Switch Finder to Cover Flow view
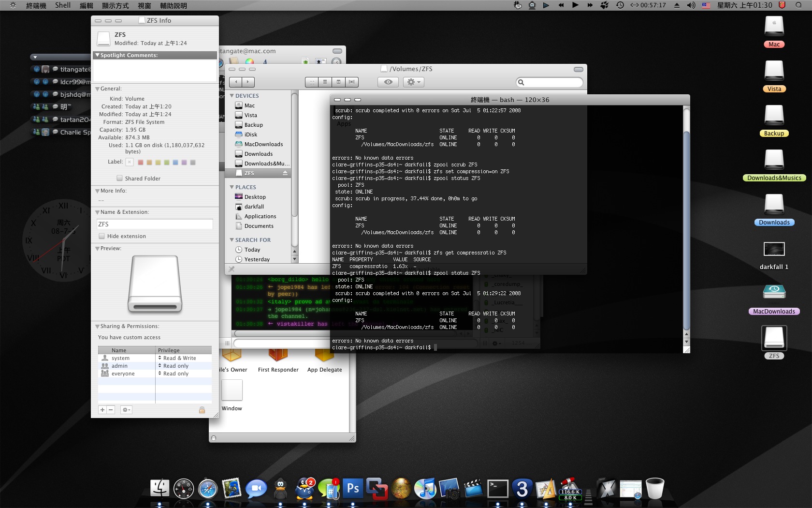Image resolution: width=812 pixels, height=508 pixels. [352, 82]
